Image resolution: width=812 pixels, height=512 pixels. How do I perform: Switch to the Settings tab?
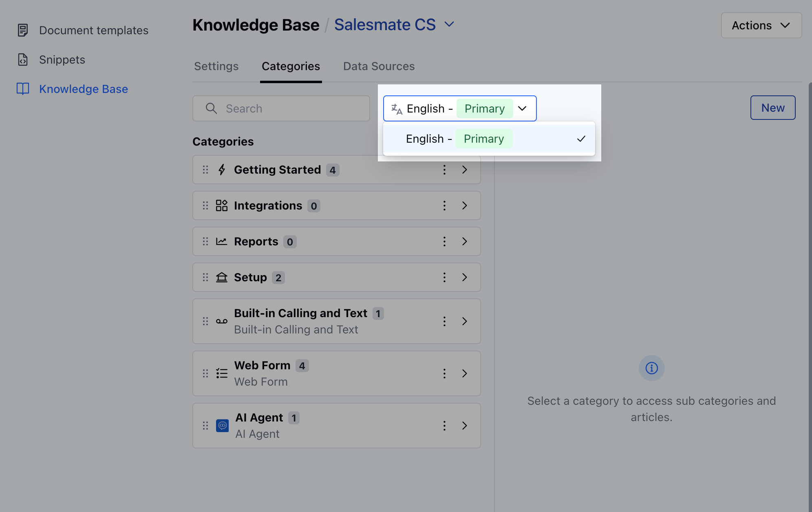[216, 66]
